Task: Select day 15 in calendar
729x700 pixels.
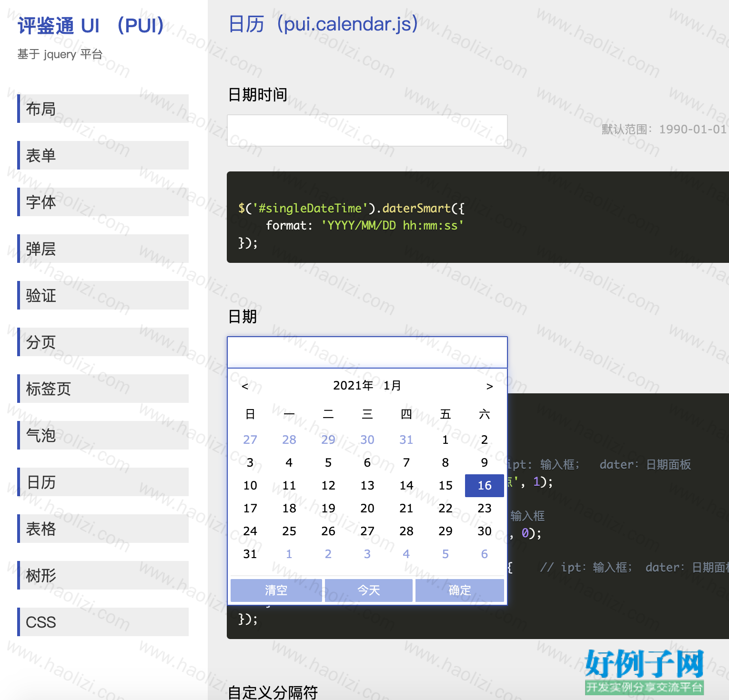Action: pos(445,485)
